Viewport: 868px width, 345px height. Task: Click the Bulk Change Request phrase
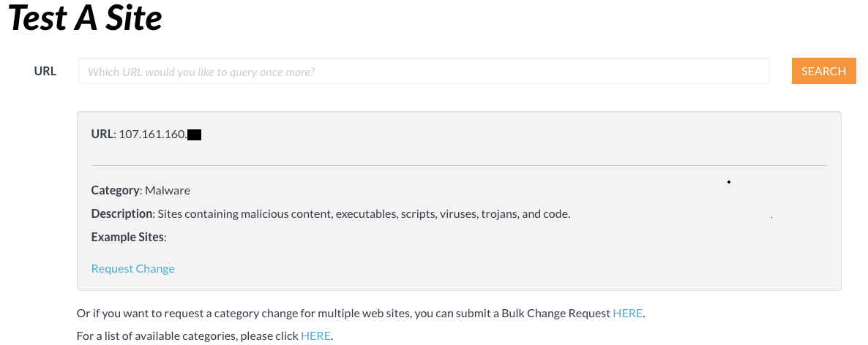pos(555,313)
